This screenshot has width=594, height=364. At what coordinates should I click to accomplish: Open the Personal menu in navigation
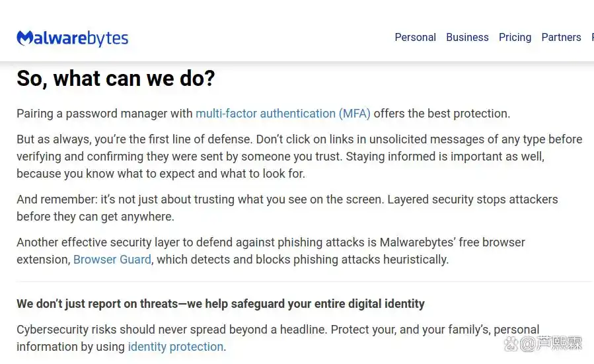[x=415, y=37]
